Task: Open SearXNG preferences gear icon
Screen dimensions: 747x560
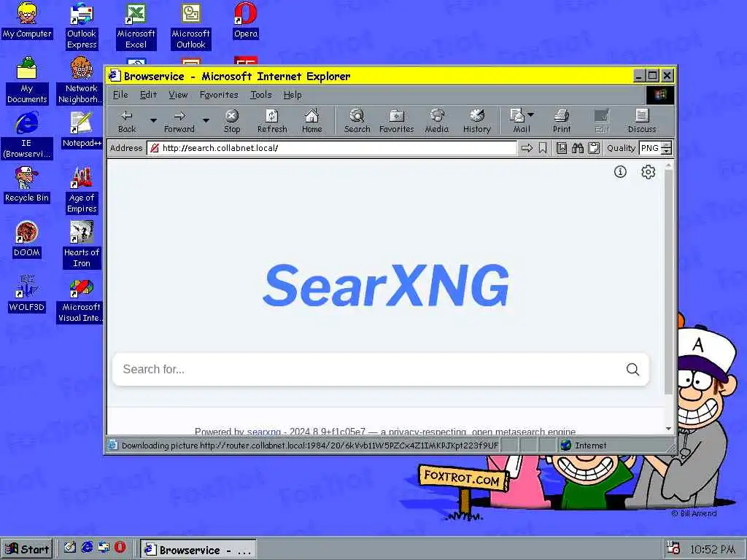Action: (648, 171)
